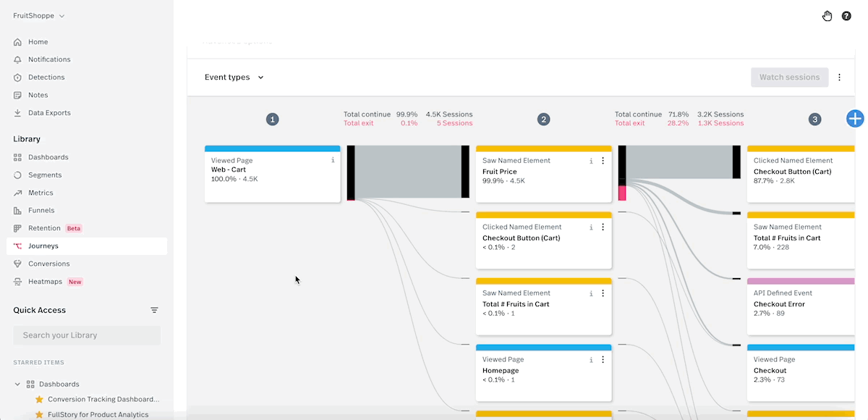Screen dimensions: 868x420
Task: Click the Watch sessions button
Action: click(x=789, y=77)
